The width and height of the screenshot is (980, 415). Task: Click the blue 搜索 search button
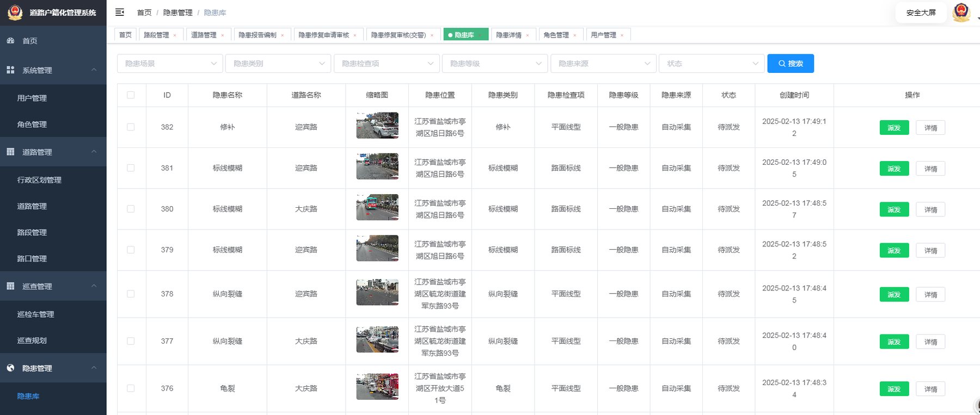791,64
